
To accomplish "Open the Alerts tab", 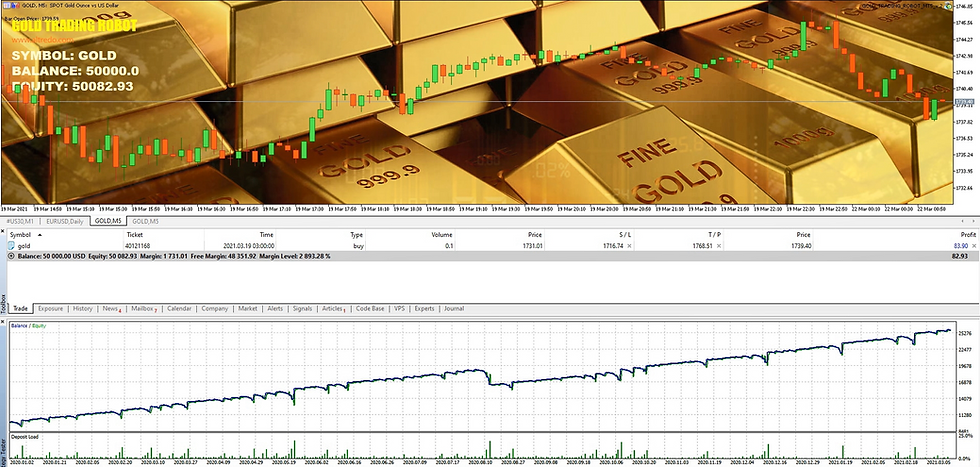I will coord(275,309).
